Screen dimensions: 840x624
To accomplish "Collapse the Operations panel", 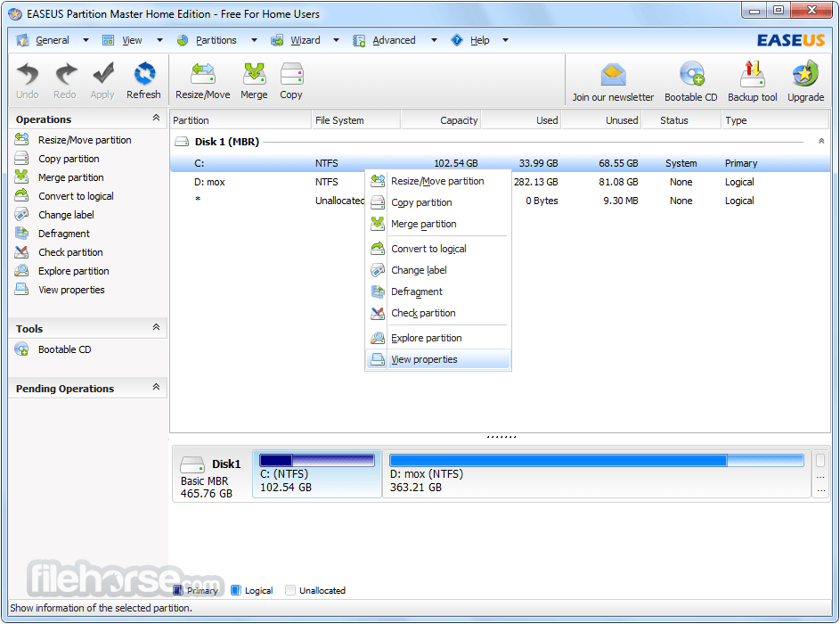I will click(x=156, y=118).
